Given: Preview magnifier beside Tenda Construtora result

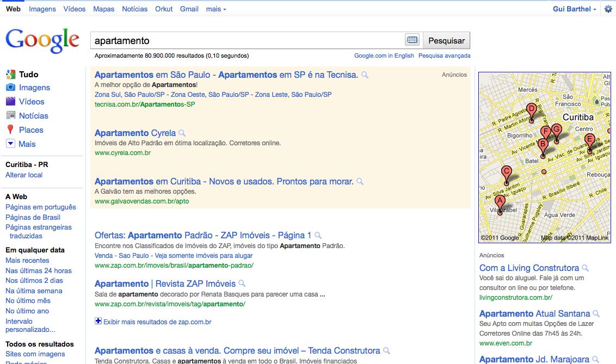Looking at the screenshot, I should click(386, 350).
